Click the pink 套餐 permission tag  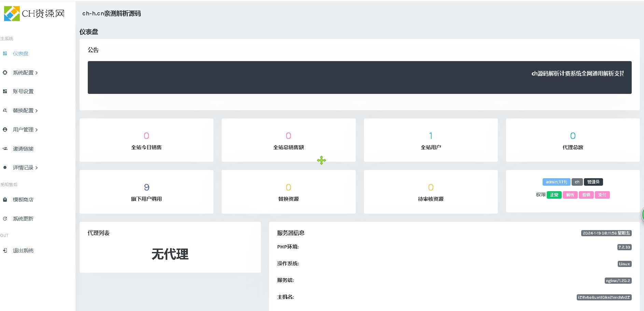(586, 195)
